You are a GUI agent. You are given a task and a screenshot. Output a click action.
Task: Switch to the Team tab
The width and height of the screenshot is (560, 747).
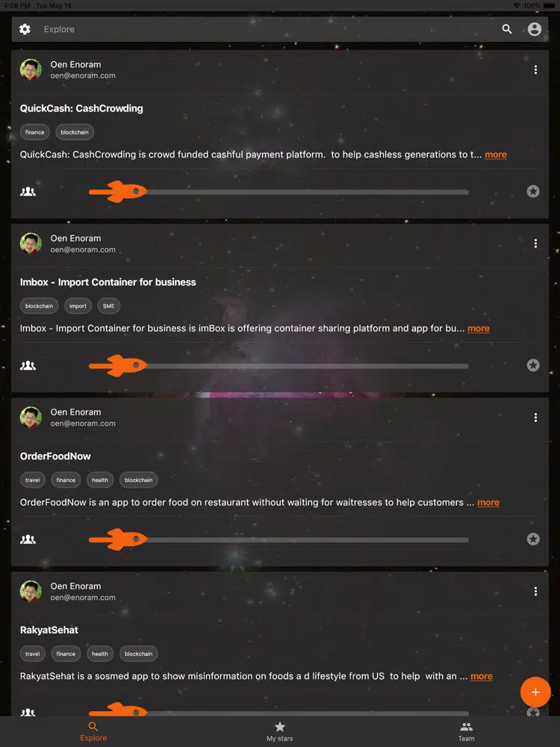466,731
